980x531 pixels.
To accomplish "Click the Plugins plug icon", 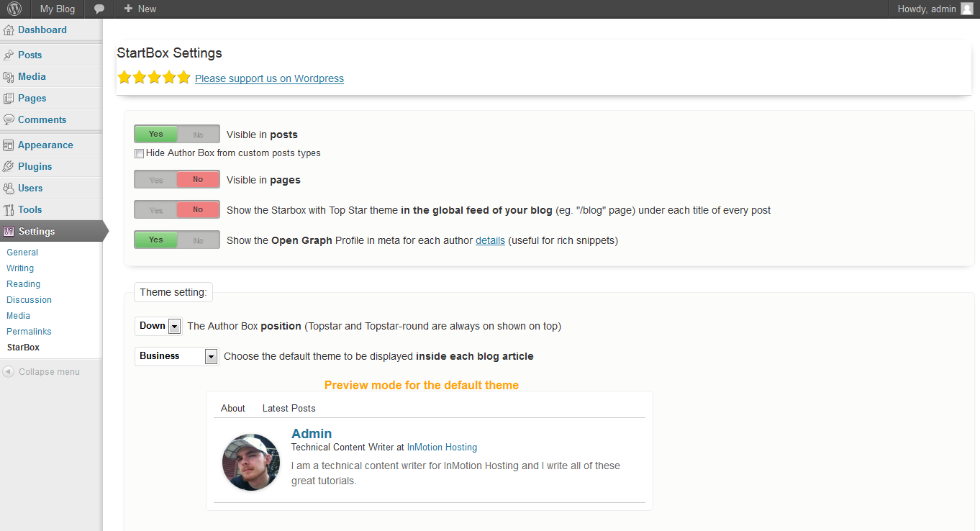I will click(x=9, y=167).
